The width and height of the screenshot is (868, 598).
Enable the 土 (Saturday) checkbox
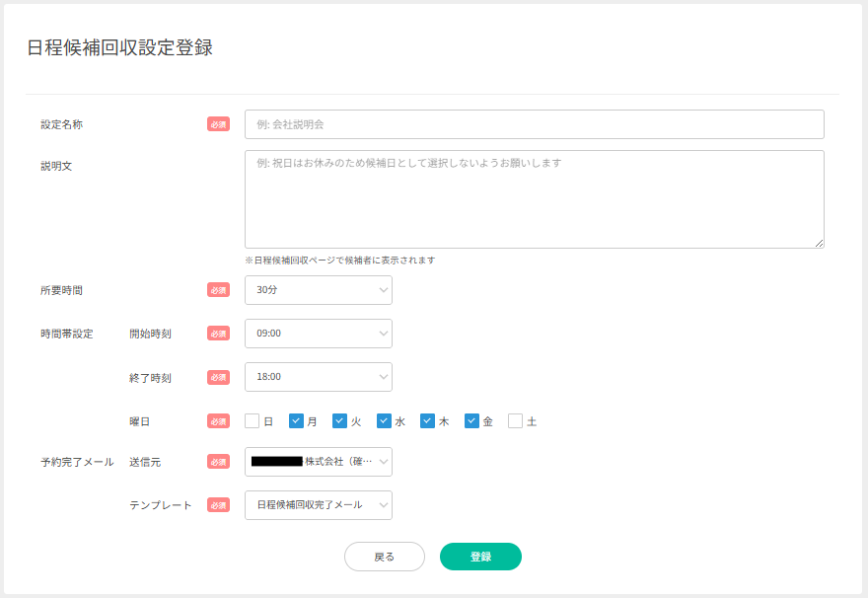click(515, 421)
